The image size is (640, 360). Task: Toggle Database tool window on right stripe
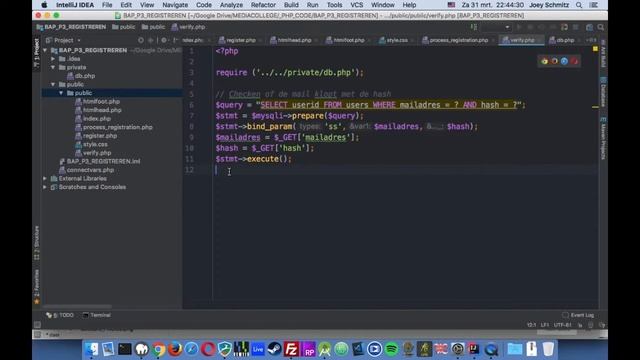point(603,92)
